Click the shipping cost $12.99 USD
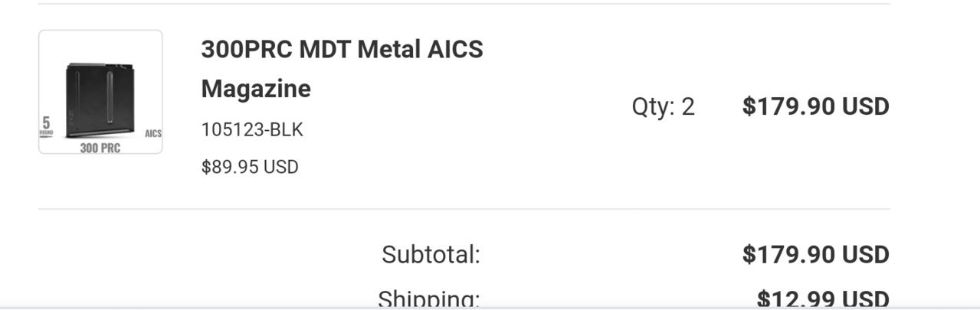The image size is (980, 310). [823, 299]
